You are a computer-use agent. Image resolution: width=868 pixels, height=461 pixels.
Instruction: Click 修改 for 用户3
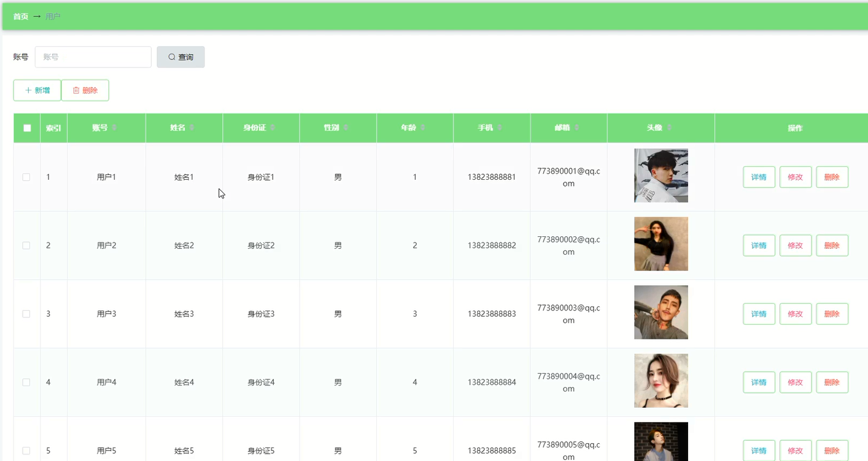796,314
